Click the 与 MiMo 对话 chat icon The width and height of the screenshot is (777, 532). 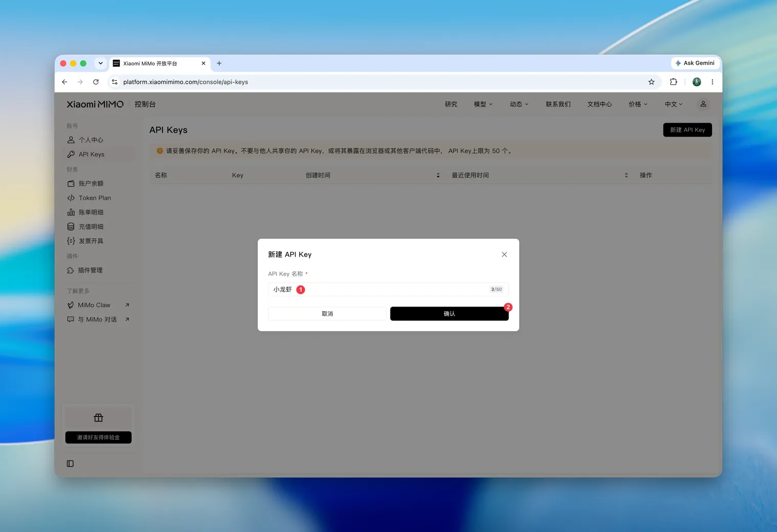coord(71,319)
